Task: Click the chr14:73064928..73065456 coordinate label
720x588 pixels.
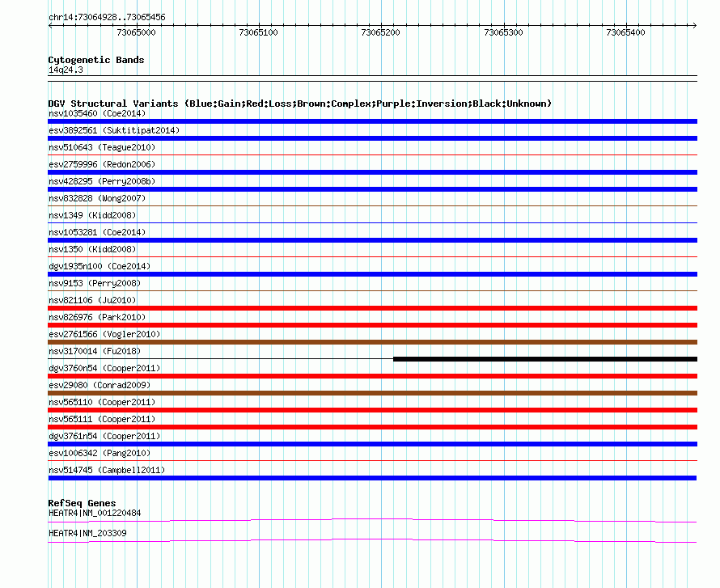Action: (x=107, y=18)
